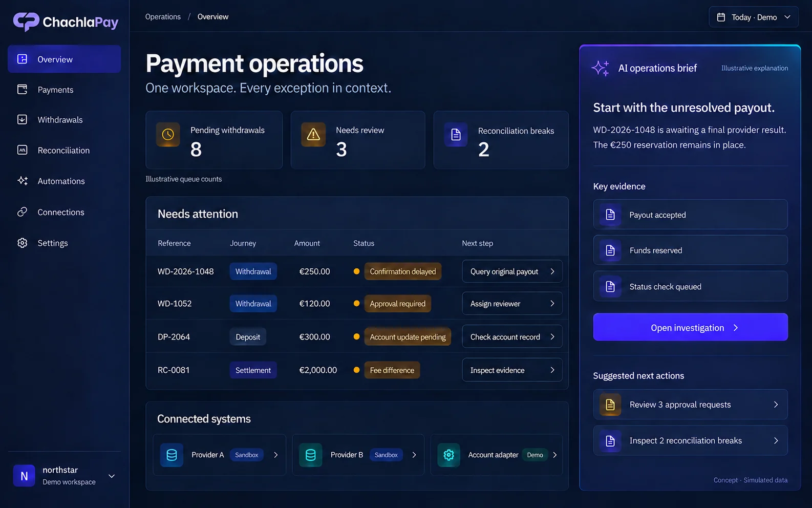Open the Status check queued evidence item
812x508 pixels.
[x=690, y=286]
